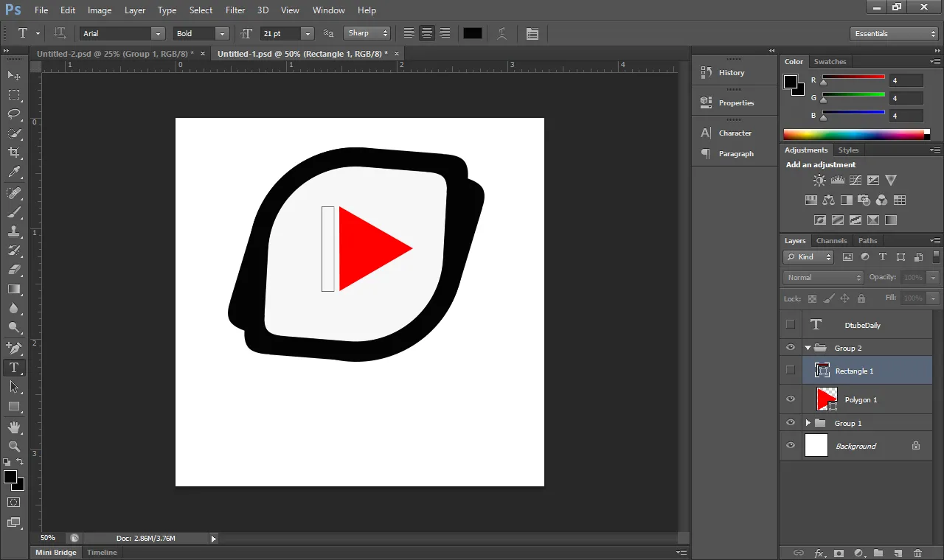Add a layer mask icon

(x=839, y=553)
